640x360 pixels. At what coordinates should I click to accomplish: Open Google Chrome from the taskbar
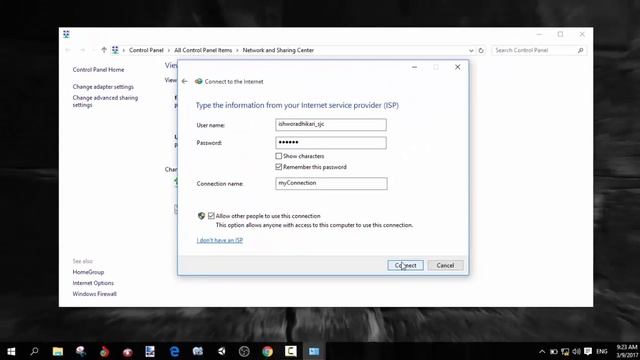tap(267, 351)
